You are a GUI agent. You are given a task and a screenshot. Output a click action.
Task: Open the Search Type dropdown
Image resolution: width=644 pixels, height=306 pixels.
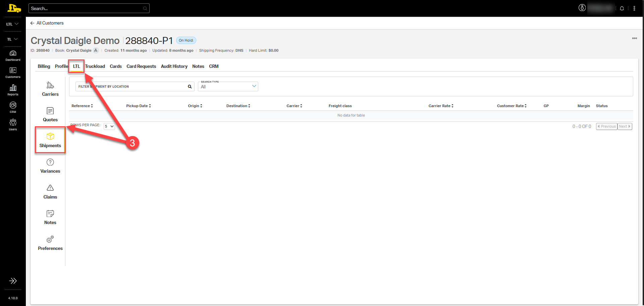[x=228, y=87]
